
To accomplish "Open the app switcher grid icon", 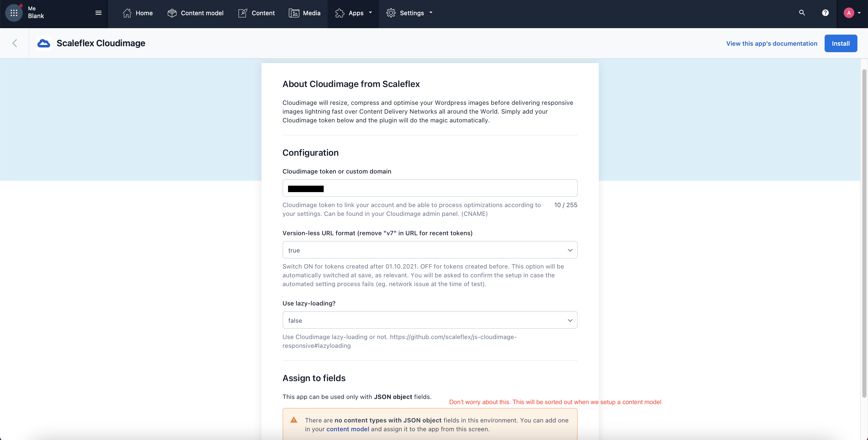I will tap(14, 13).
